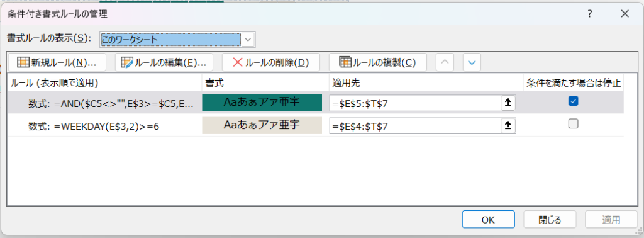Viewport: 644px width, 238px height.
Task: Click the 新規ルール(N)... button
Action: click(x=57, y=62)
